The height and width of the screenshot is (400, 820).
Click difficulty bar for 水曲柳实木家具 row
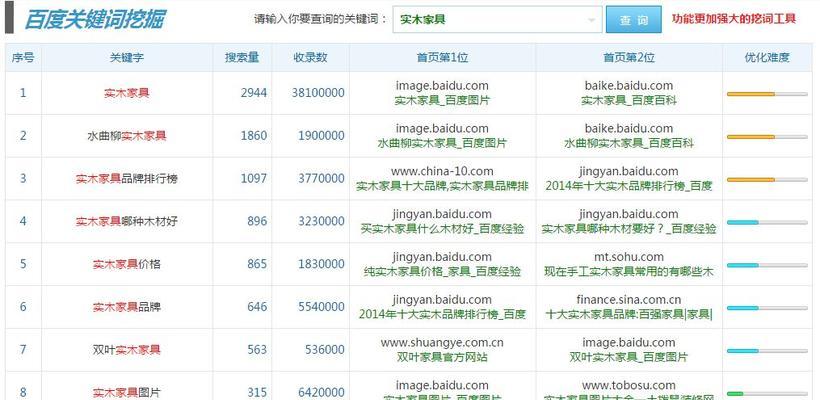pos(767,137)
